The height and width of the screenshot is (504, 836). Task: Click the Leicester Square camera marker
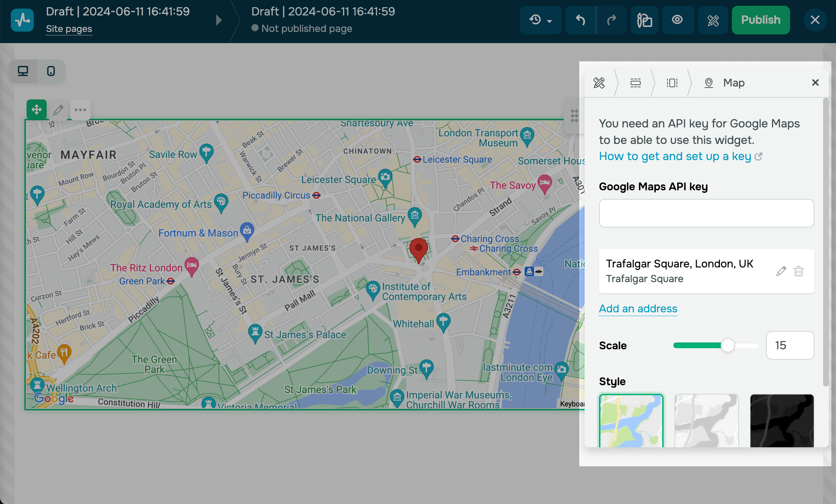click(x=385, y=179)
